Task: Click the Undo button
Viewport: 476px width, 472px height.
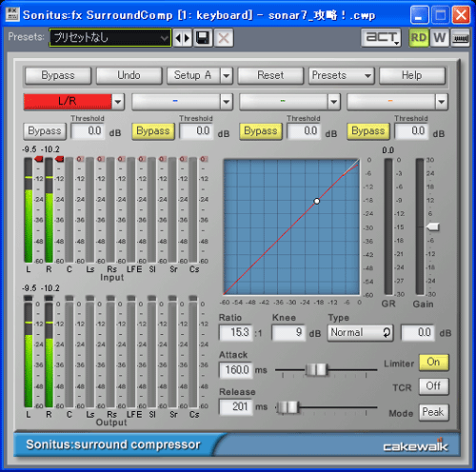Action: tap(129, 75)
